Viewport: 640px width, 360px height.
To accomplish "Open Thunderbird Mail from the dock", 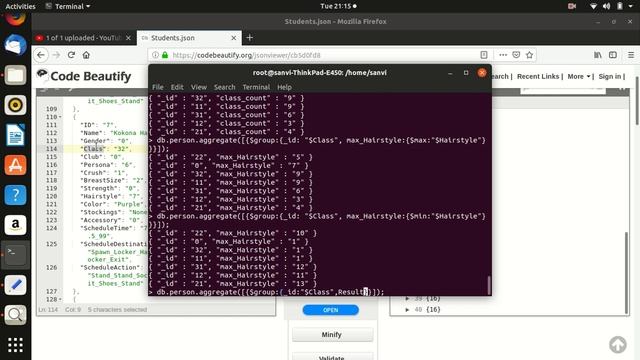I will point(15,45).
